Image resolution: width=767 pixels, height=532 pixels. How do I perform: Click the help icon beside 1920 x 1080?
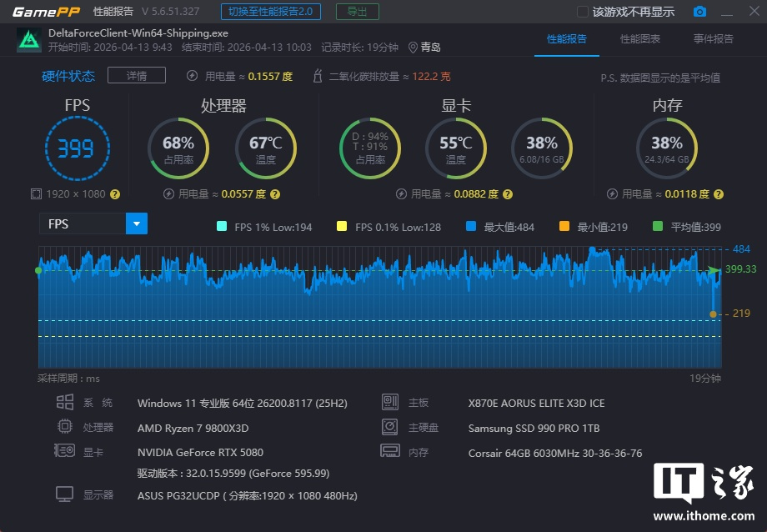115,194
